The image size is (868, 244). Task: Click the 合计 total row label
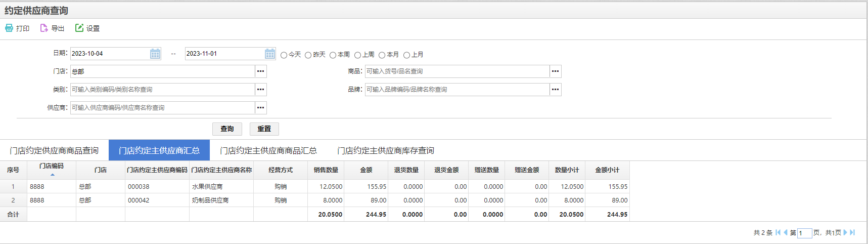[13, 215]
